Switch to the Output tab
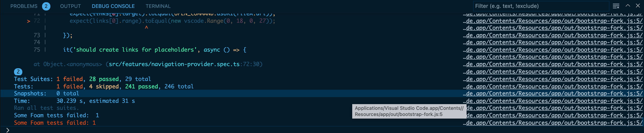This screenshot has height=133, width=644. (70, 6)
